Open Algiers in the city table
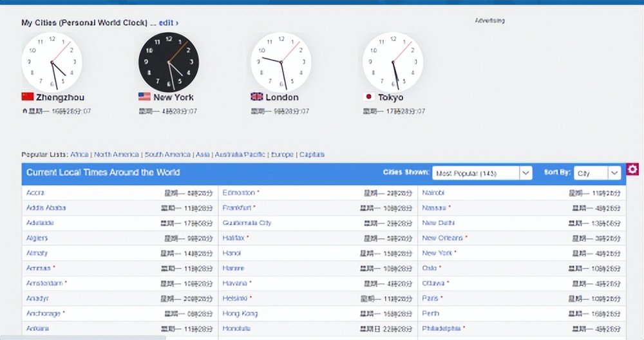The width and height of the screenshot is (644, 340). (37, 238)
